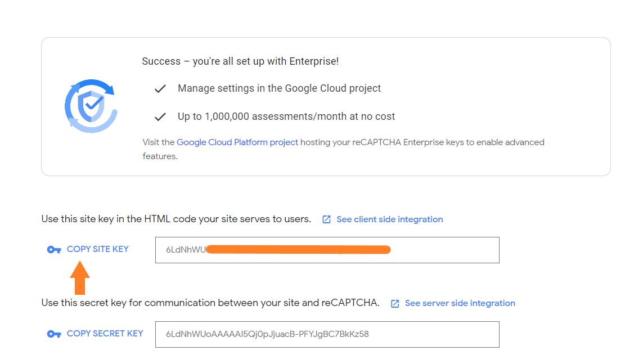Open See client side integration link
This screenshot has height=364, width=634.
tap(389, 219)
